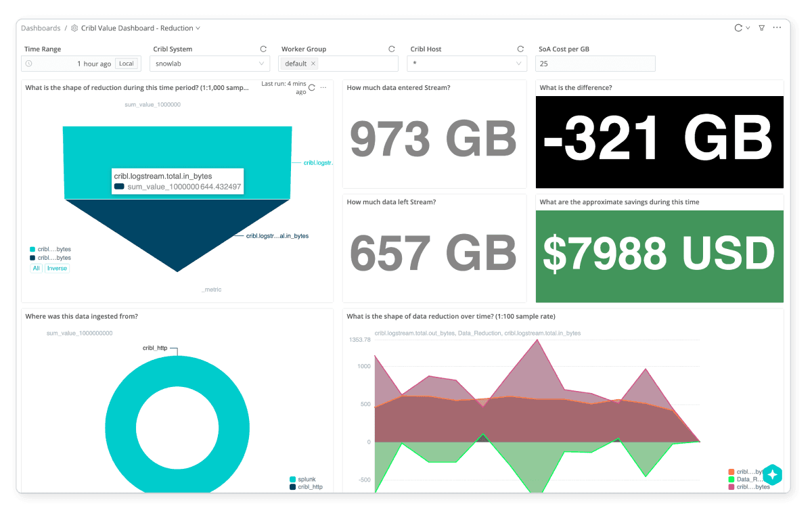Click the 'Inverse' legend selection button
The image size is (812, 525).
coord(57,268)
